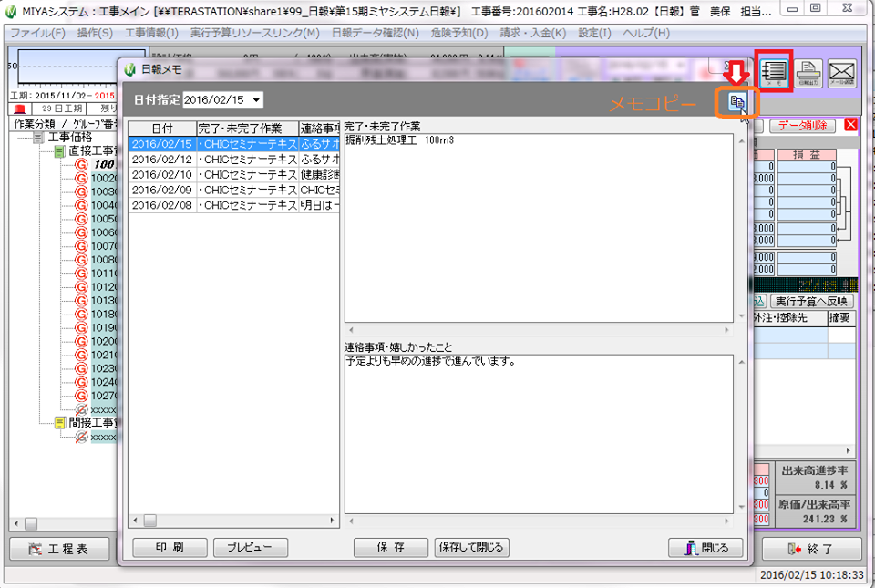Select the 2016/02/09 row in memo list
The width and height of the screenshot is (875, 588).
(233, 190)
